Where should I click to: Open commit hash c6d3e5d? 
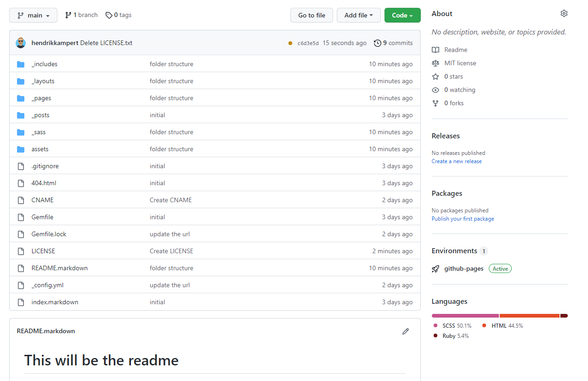pos(308,43)
